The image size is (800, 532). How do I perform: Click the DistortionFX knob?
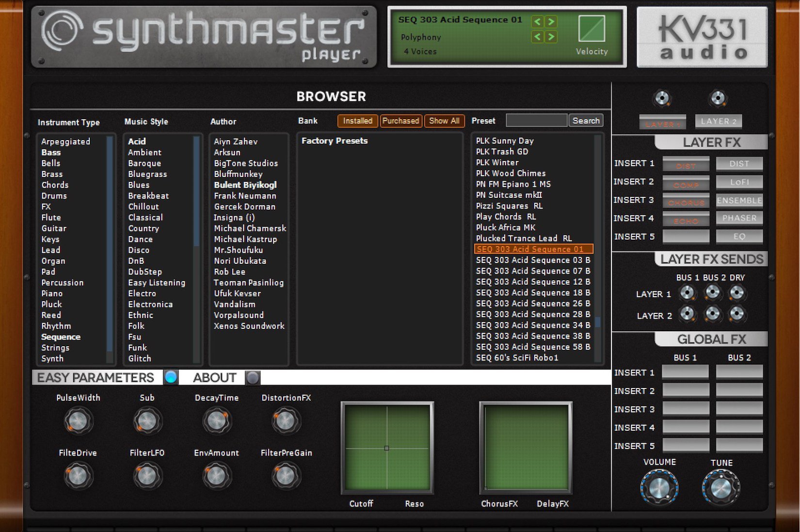pyautogui.click(x=286, y=421)
